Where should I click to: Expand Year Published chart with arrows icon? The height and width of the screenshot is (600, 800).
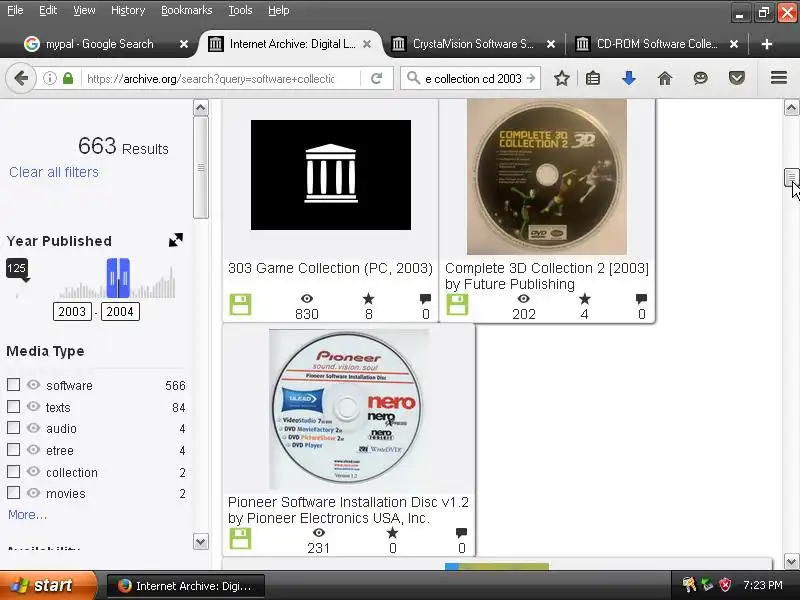176,240
